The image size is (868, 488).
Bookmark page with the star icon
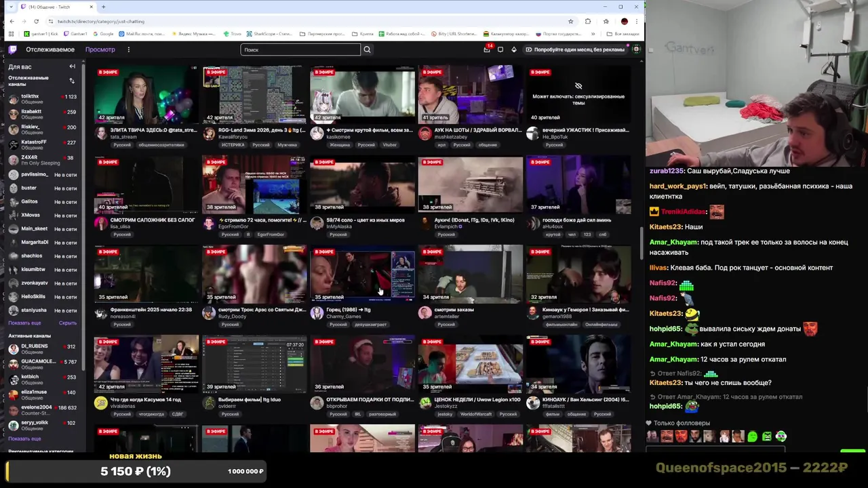pyautogui.click(x=570, y=21)
